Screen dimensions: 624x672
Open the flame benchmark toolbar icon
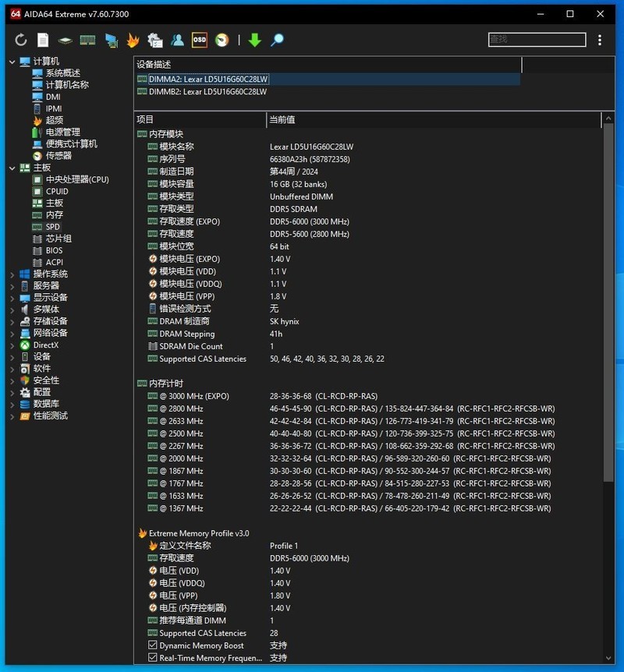(x=133, y=40)
